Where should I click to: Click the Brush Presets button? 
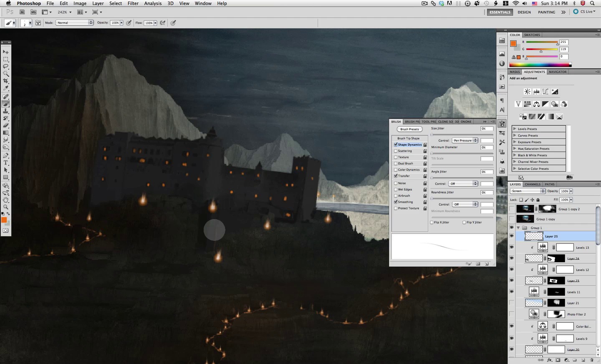point(409,129)
